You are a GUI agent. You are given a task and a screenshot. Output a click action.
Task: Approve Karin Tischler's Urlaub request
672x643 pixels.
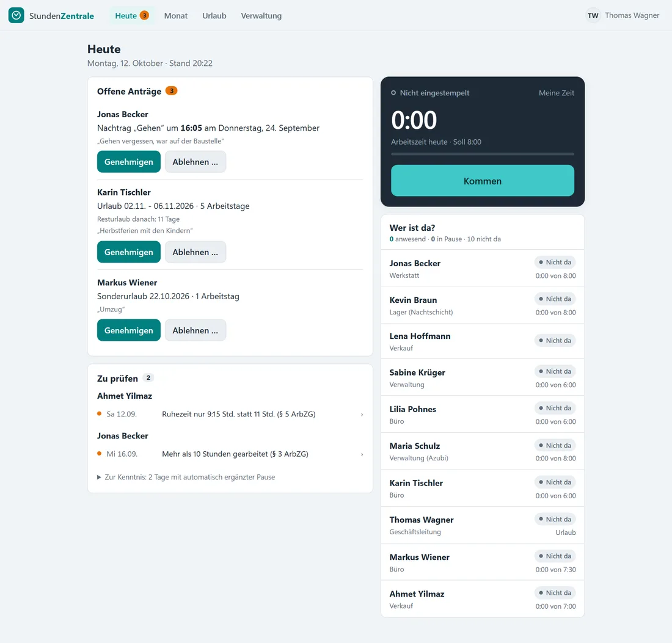[128, 252]
